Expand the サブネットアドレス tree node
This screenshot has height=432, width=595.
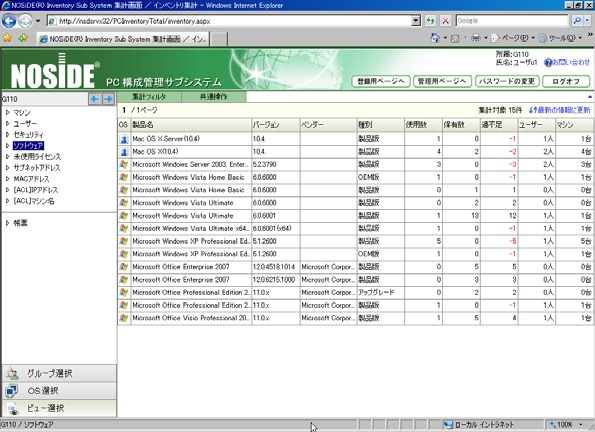pos(7,167)
